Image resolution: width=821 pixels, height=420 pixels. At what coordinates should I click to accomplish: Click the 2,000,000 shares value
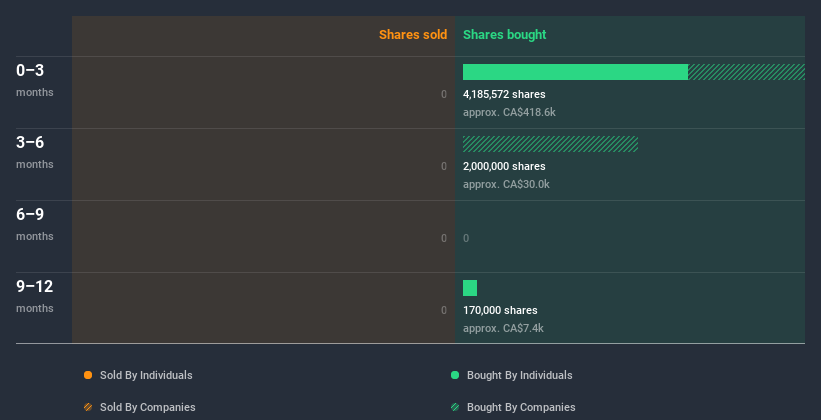click(504, 166)
